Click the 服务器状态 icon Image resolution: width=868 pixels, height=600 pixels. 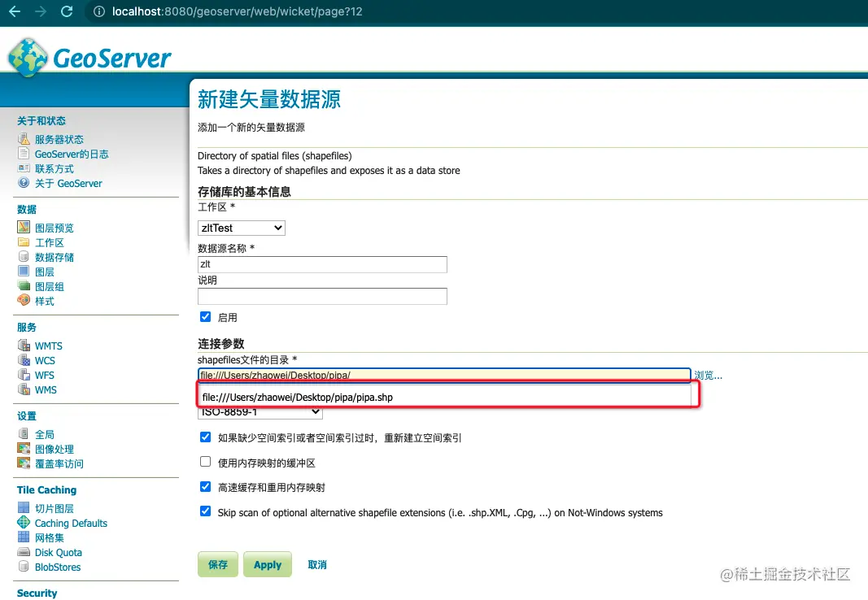(x=24, y=138)
